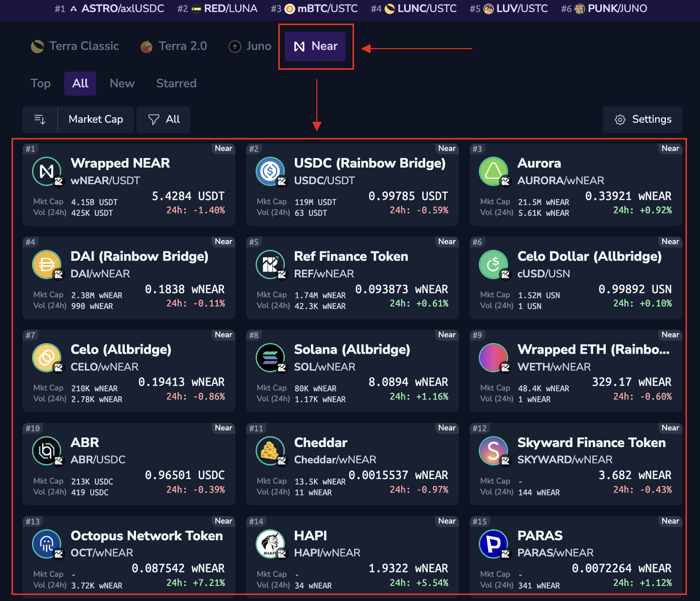
Task: Open the Market Cap sort dropdown
Action: (x=96, y=119)
